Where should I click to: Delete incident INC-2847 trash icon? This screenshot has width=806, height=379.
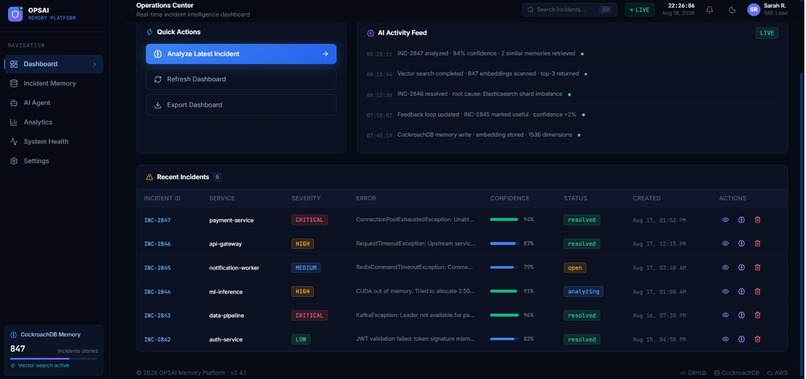[x=757, y=220]
